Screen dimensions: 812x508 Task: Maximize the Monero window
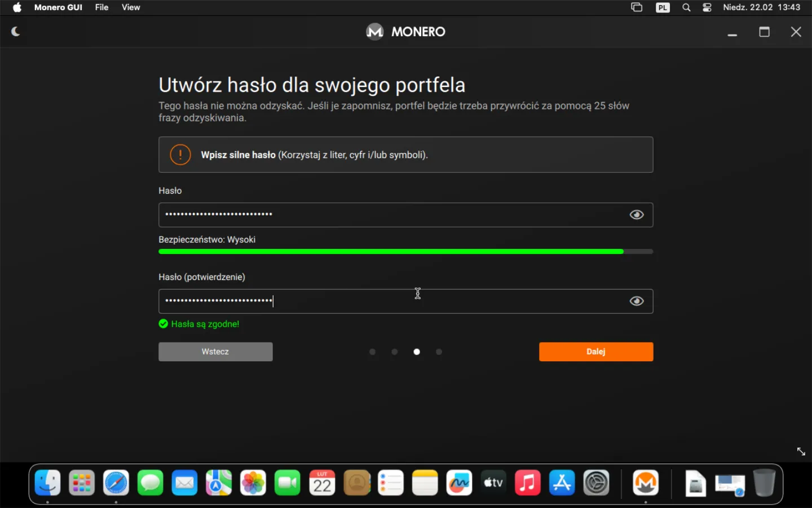764,32
